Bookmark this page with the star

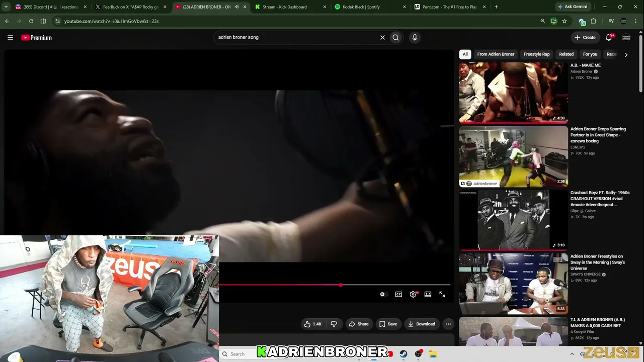pyautogui.click(x=565, y=21)
